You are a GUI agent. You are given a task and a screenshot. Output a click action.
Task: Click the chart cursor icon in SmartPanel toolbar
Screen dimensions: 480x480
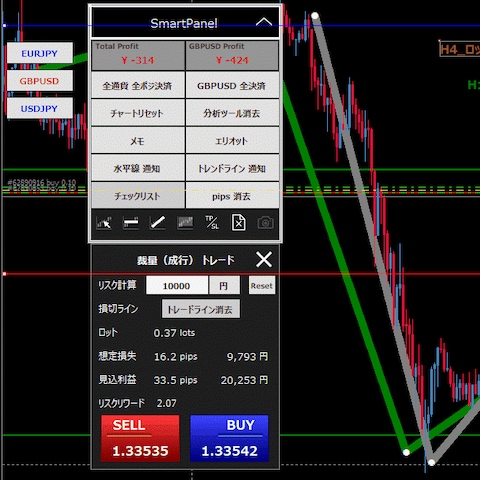104,223
